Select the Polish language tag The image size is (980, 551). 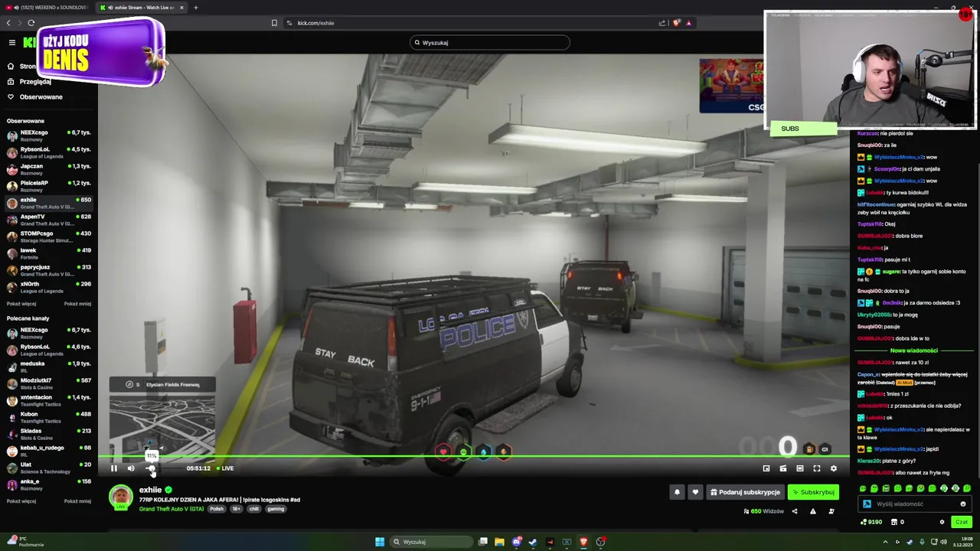click(x=217, y=509)
